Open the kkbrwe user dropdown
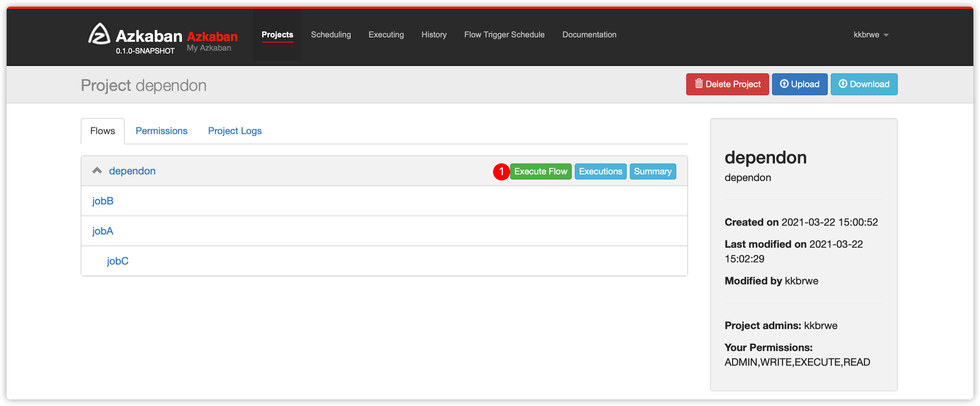The image size is (980, 406). [870, 34]
